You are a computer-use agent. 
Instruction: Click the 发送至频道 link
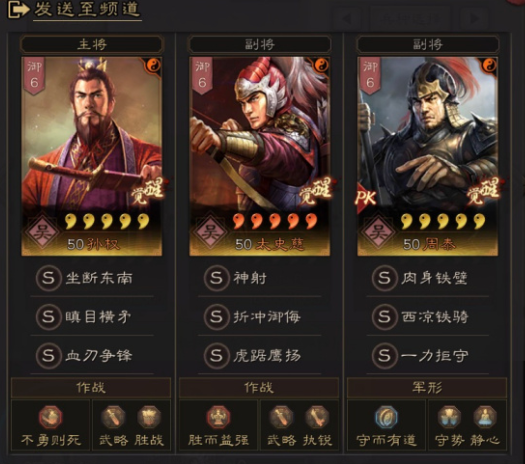pyautogui.click(x=87, y=9)
